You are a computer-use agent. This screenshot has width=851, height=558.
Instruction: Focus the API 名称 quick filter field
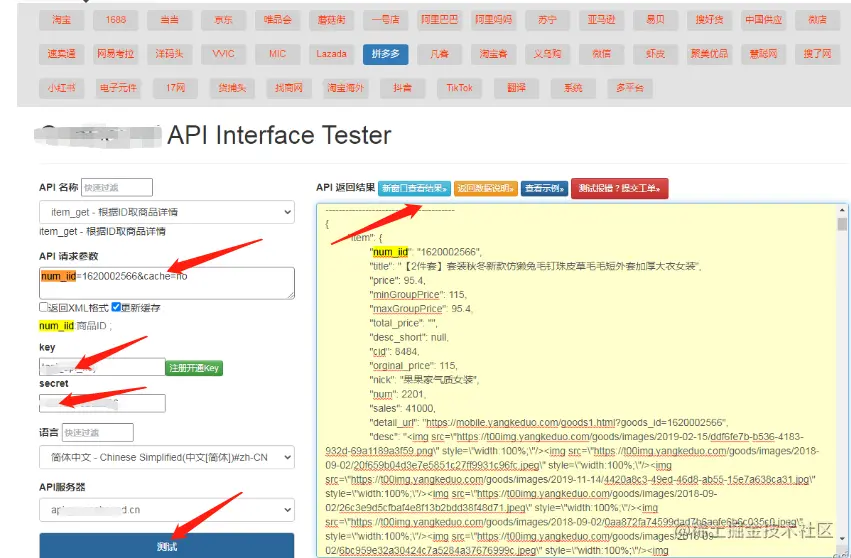117,187
